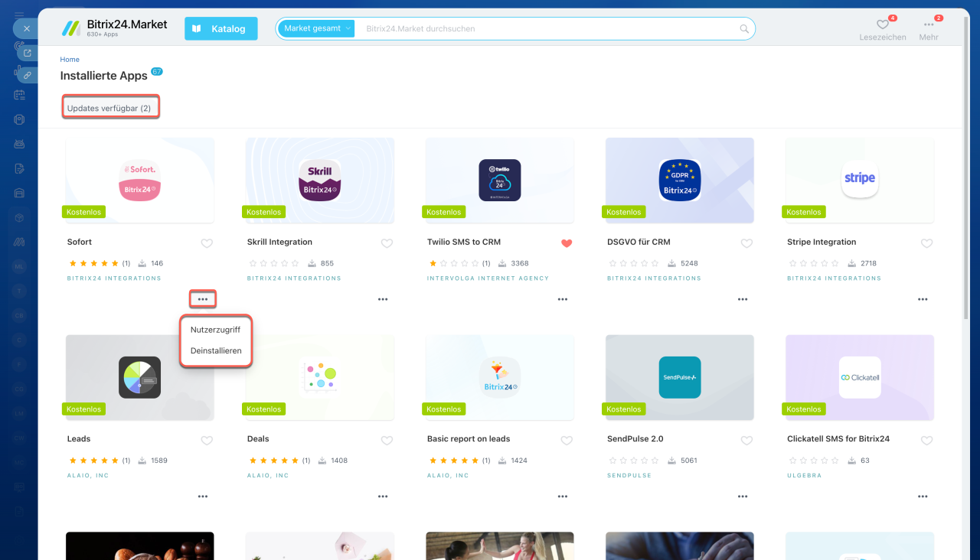This screenshot has width=980, height=560.
Task: Click the Basic report on leads icon
Action: [500, 377]
